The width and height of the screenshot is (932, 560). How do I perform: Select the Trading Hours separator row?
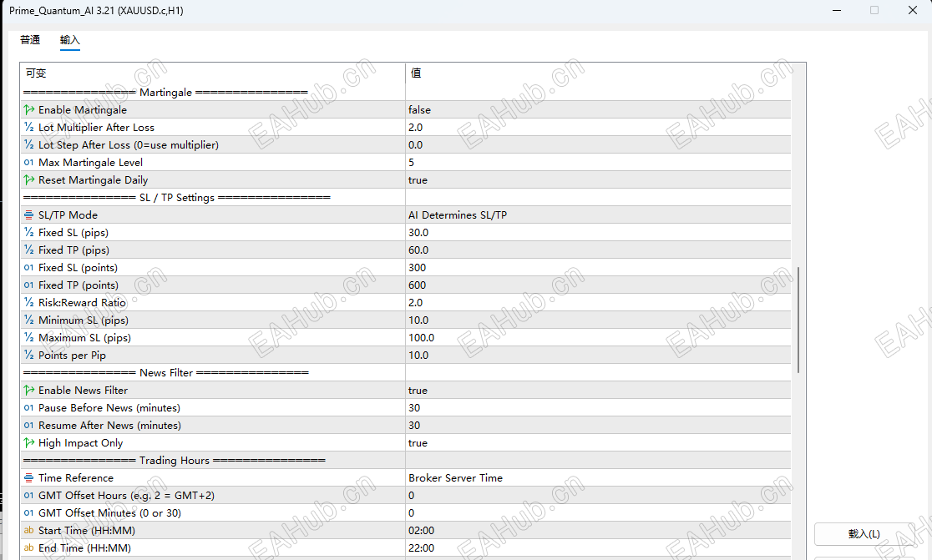click(405, 460)
